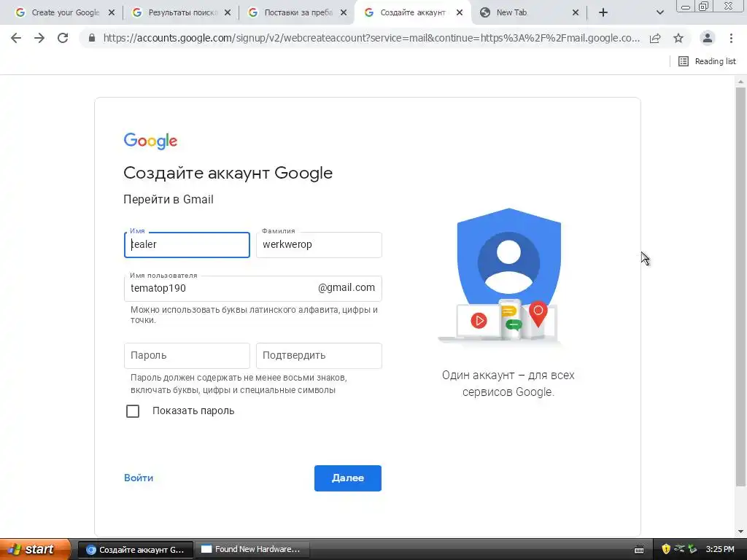The width and height of the screenshot is (747, 560).
Task: Click the clock showing 3:25 PM
Action: [x=720, y=549]
